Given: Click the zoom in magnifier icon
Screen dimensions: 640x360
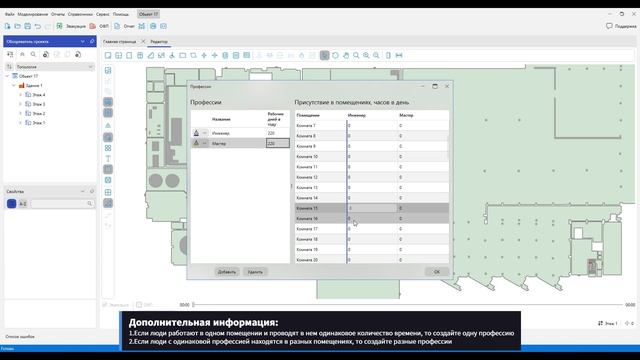Looking at the screenshot, I should (366, 55).
